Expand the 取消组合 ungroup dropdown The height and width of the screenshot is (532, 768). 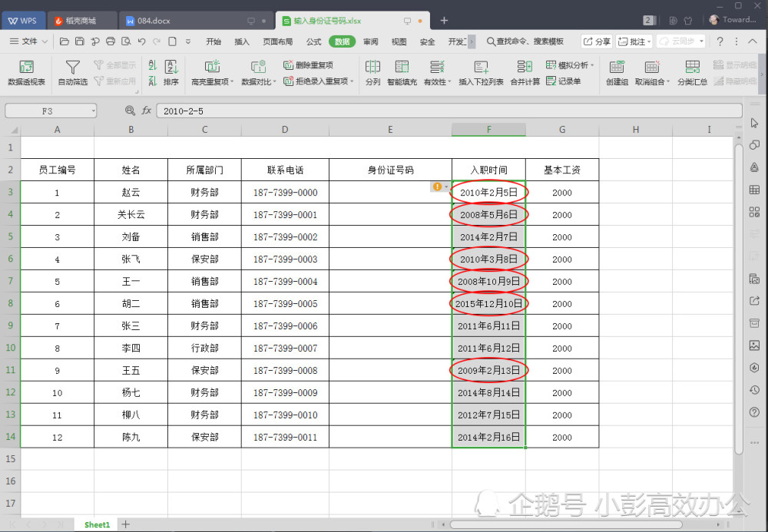pyautogui.click(x=667, y=81)
